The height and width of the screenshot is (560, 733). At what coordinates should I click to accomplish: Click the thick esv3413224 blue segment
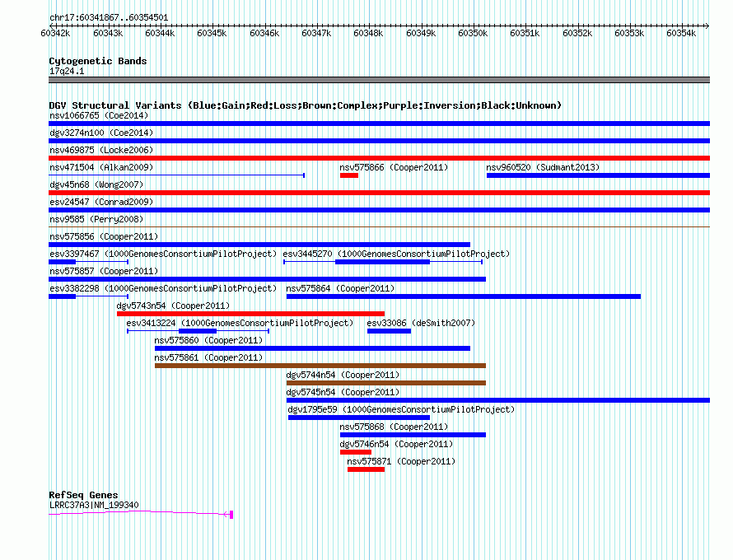[198, 331]
